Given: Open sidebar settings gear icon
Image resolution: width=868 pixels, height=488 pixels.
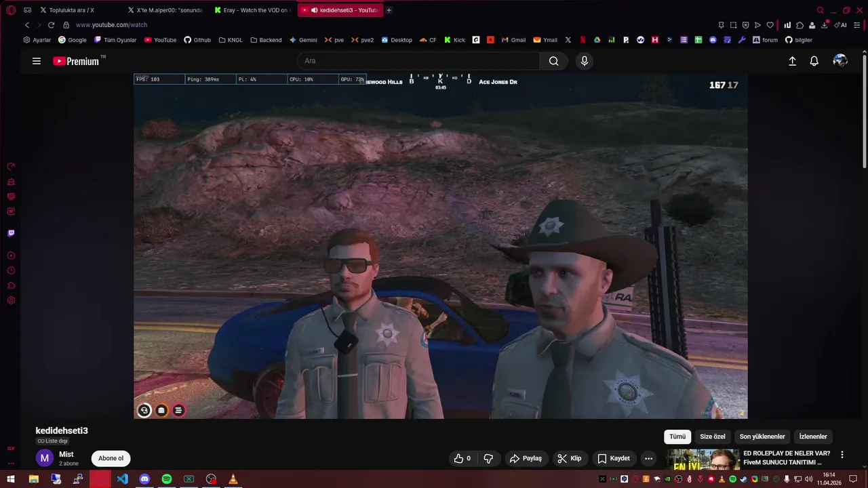Looking at the screenshot, I should point(11,300).
